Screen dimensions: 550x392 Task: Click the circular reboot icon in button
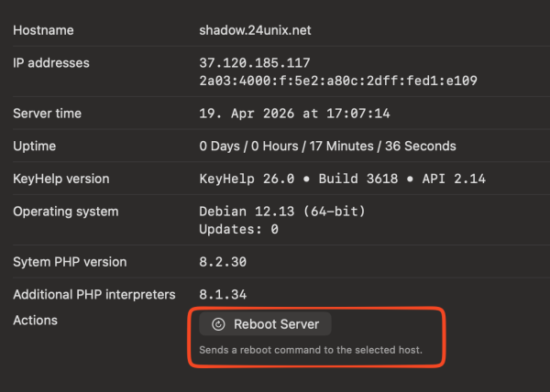218,324
